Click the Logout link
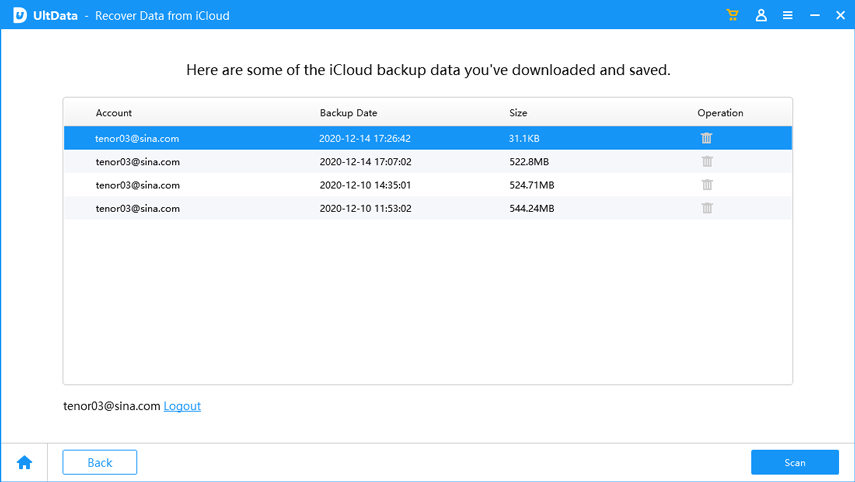Viewport: 855px width, 482px height. [182, 406]
